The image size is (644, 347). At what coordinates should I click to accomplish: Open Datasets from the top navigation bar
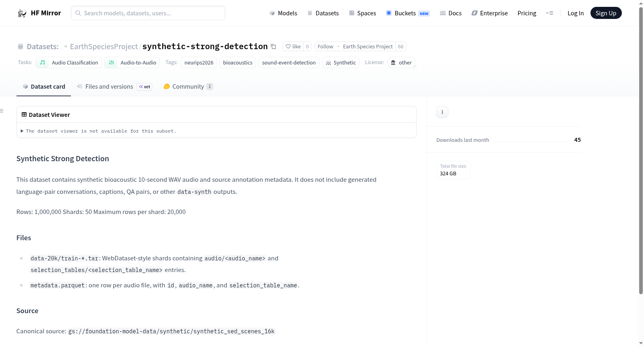coord(323,13)
